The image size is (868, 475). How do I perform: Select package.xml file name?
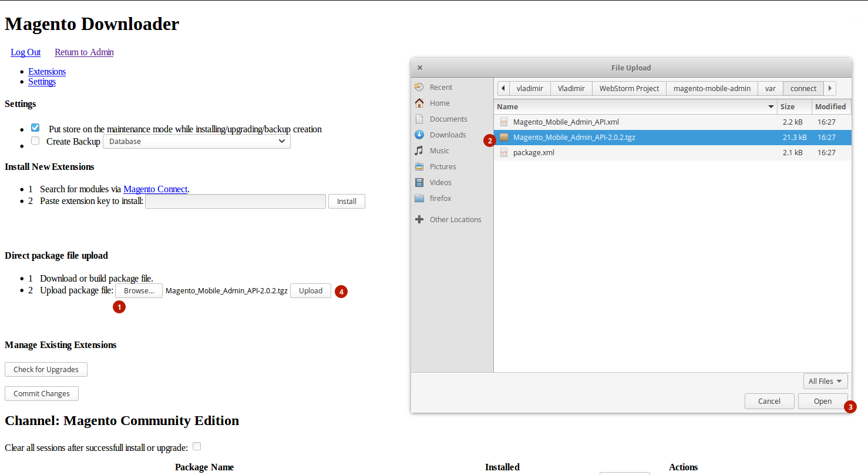tap(534, 152)
